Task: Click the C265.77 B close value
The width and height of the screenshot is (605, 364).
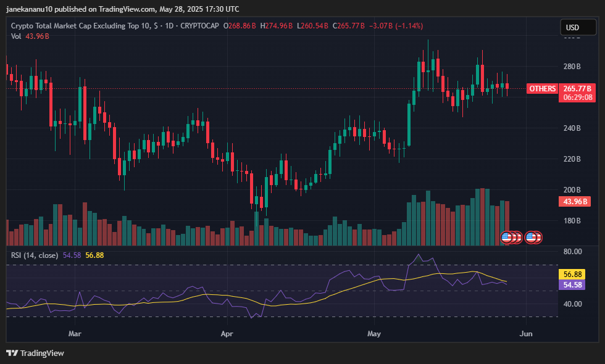Action: [x=348, y=26]
